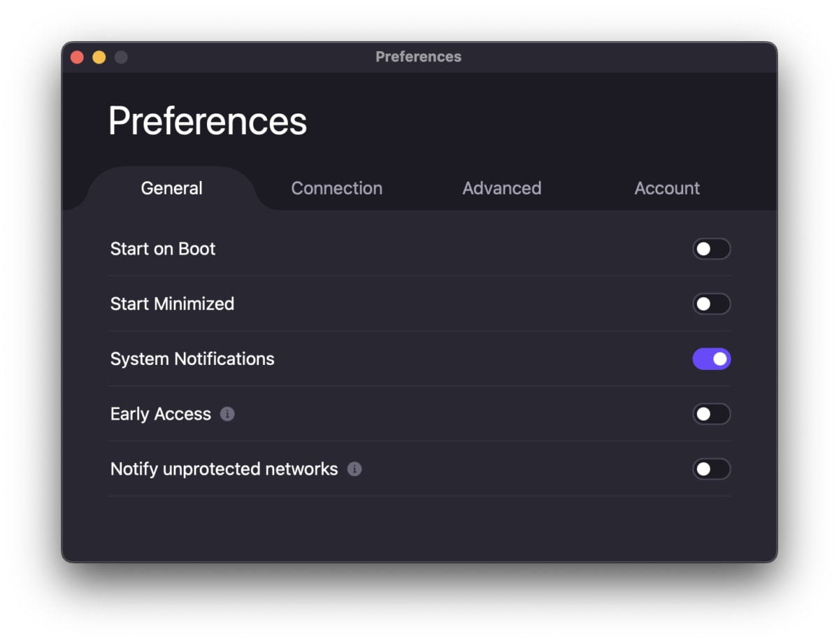Click the Start on Boot label text
This screenshot has width=839, height=644.
(163, 249)
